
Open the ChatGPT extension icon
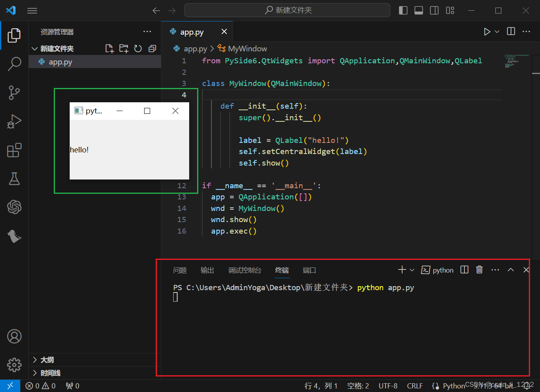tap(14, 207)
